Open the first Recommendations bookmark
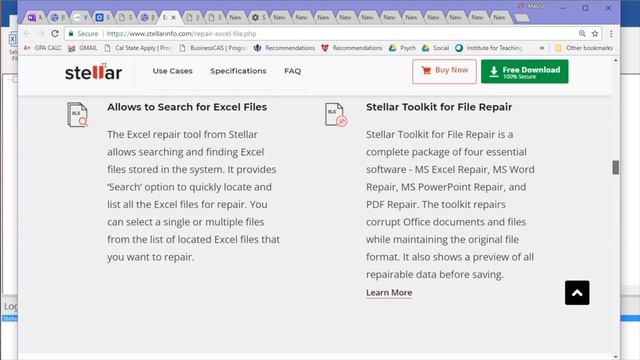 284,48
